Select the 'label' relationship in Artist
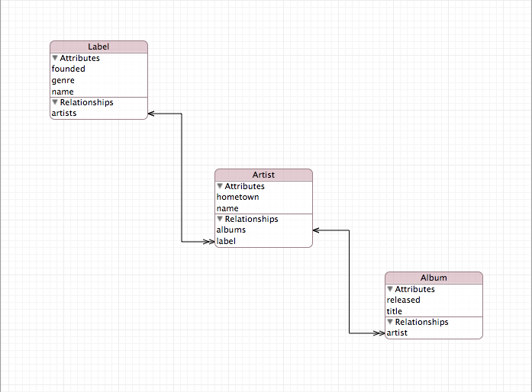 pos(263,241)
